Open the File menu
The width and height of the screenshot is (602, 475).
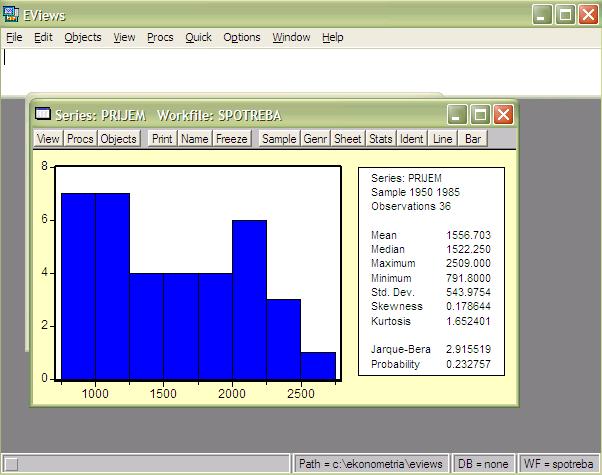13,37
